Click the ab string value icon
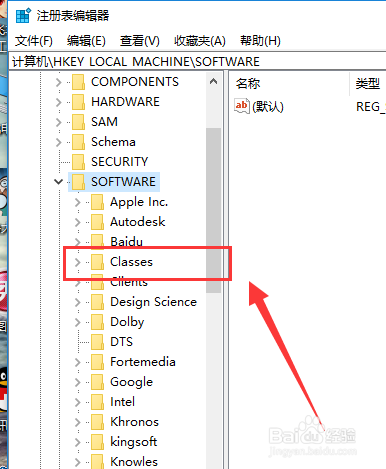 (x=242, y=106)
